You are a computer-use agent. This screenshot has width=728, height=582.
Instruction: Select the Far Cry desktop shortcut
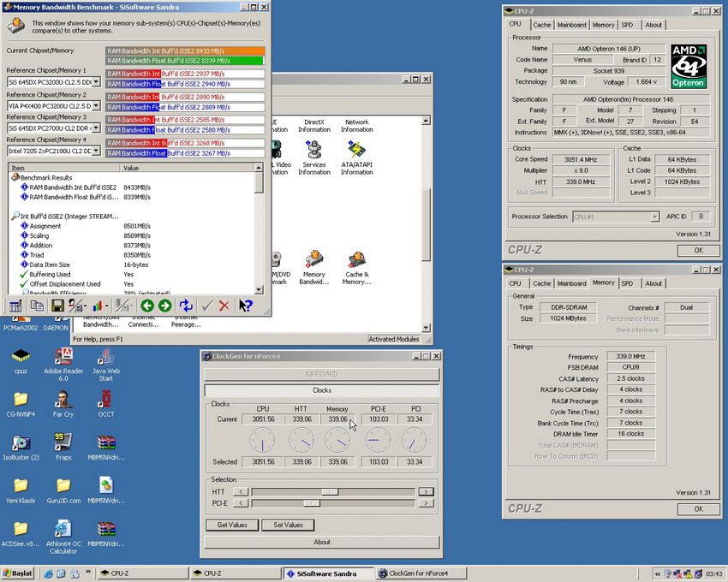point(63,404)
